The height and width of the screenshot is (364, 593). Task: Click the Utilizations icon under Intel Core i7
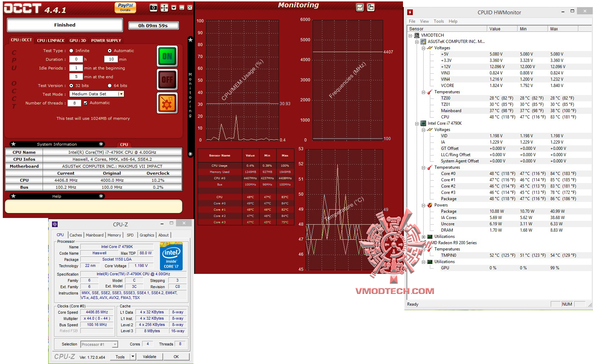click(430, 236)
